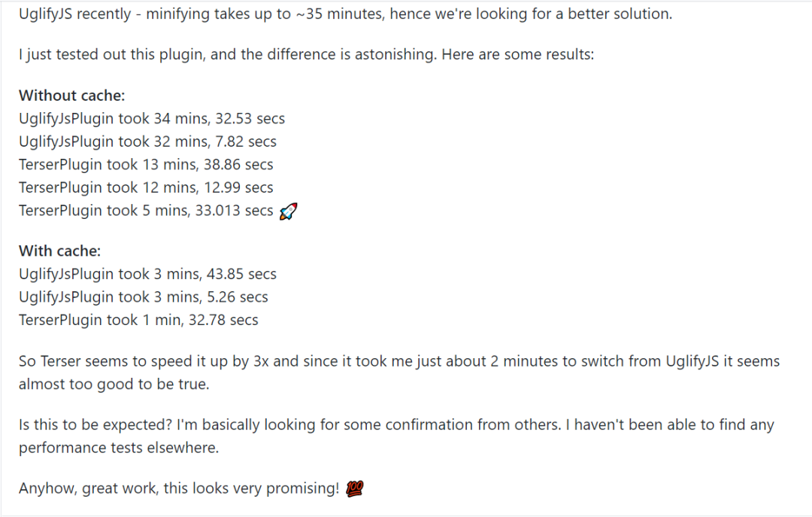Click the line 'TerserPlugin took 13 mins, 38.86 secs'

[x=146, y=165]
